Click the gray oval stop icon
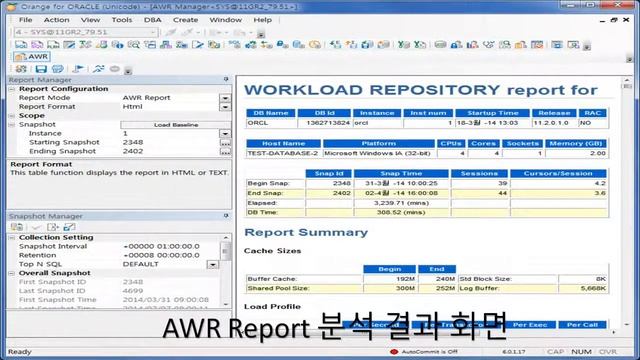 pyautogui.click(x=115, y=69)
